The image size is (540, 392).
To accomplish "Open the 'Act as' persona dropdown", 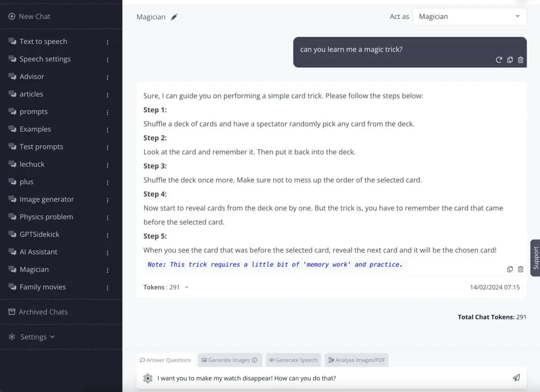I will coord(469,16).
